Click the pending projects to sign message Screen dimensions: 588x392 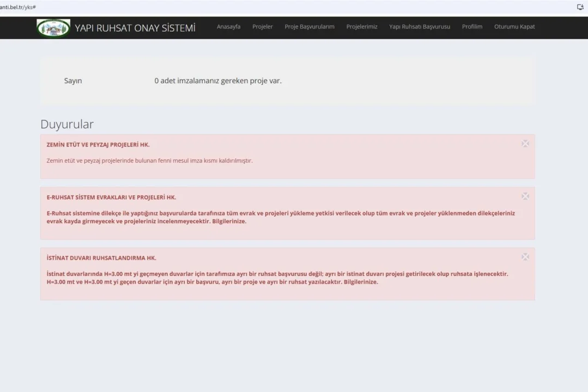point(218,81)
